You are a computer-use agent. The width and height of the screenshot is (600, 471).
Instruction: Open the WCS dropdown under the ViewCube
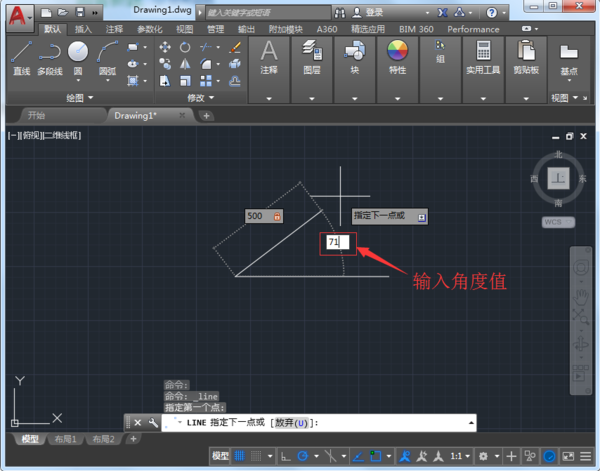tap(557, 222)
